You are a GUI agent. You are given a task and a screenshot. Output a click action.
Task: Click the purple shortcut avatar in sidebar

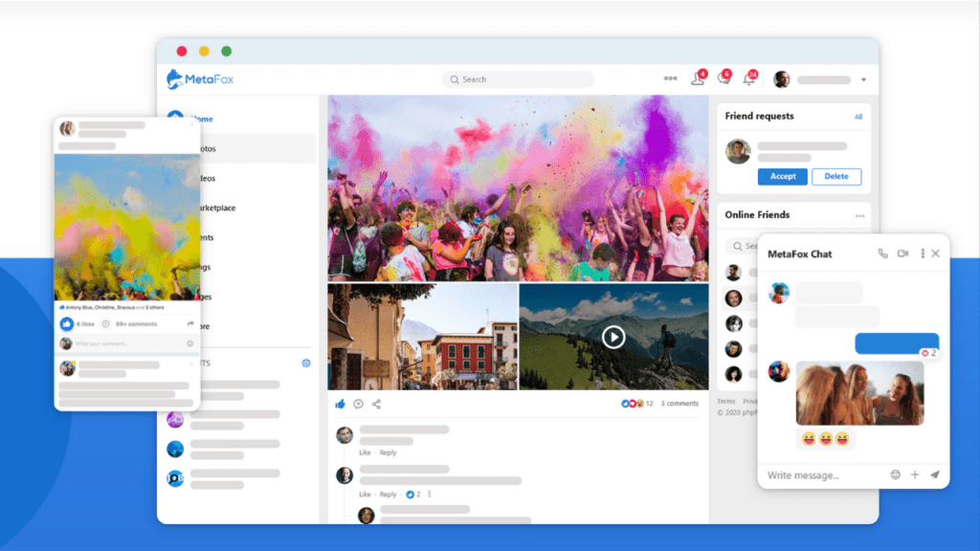pyautogui.click(x=175, y=419)
